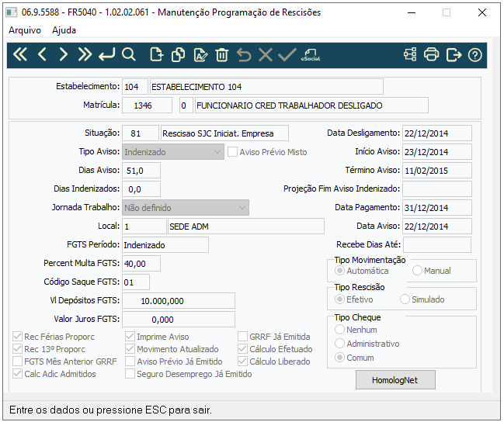The width and height of the screenshot is (504, 422).
Task: Expand the Jornada Trabalho dropdown
Action: click(x=186, y=208)
